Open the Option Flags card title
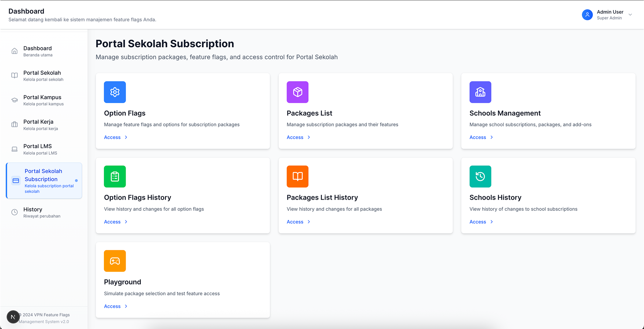The width and height of the screenshot is (644, 329). [125, 113]
